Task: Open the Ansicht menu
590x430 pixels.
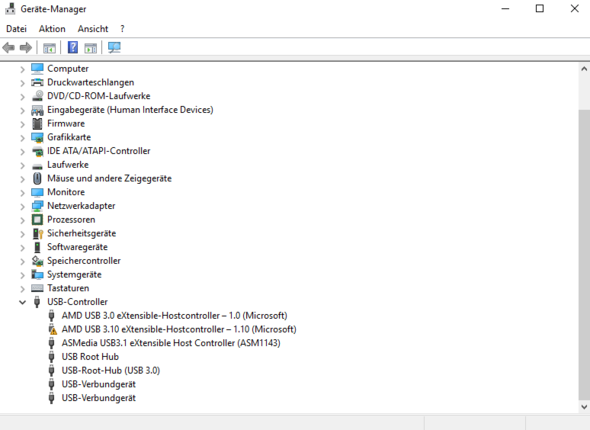Action: (x=93, y=29)
